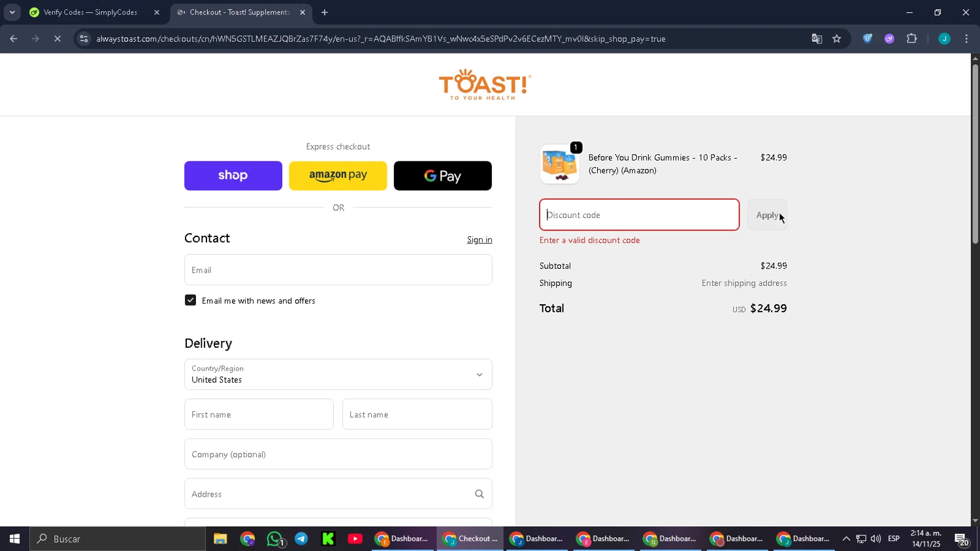Open a new browser tab

[x=325, y=12]
